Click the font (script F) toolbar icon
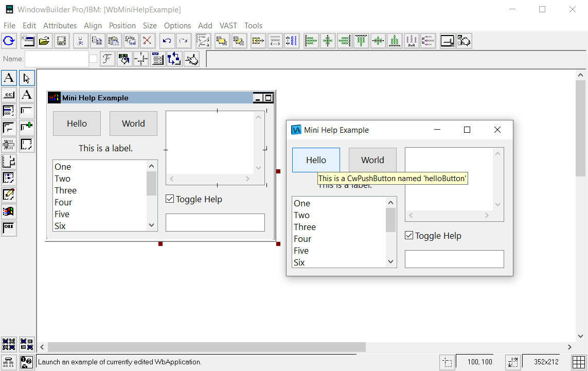This screenshot has height=371, width=588. click(107, 59)
